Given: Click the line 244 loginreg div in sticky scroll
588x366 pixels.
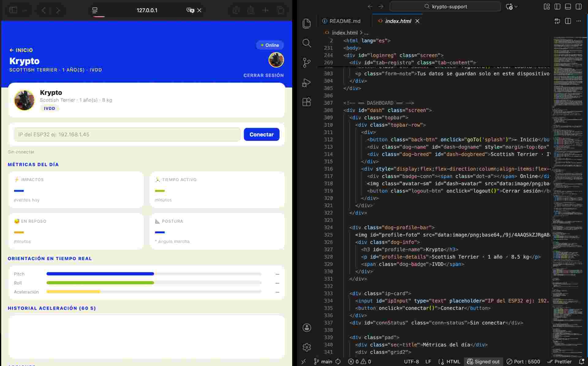Looking at the screenshot, I should (393, 55).
